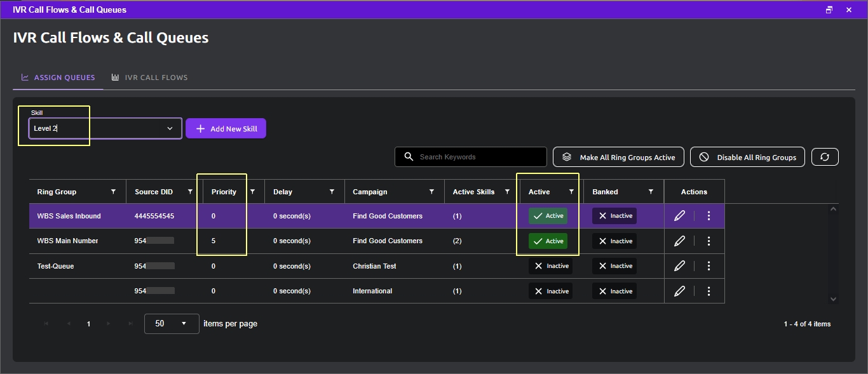868x374 pixels.
Task: Restore the window using title bar icon
Action: 829,10
